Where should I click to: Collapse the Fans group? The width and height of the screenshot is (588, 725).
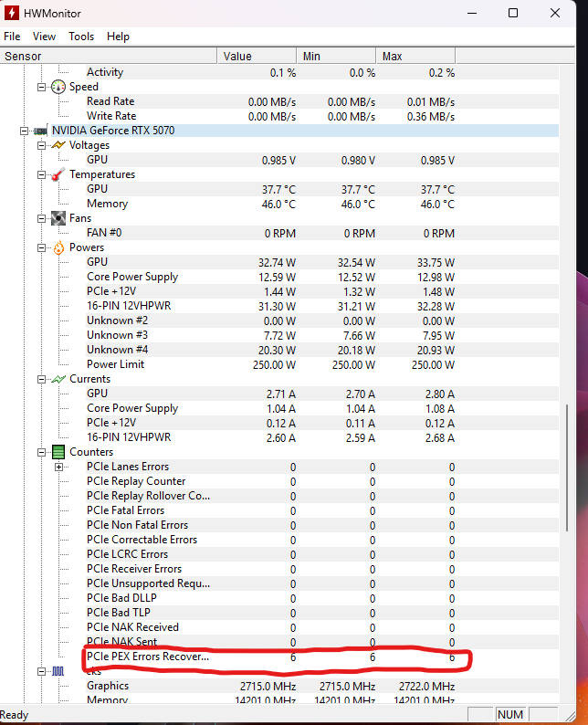(x=42, y=218)
